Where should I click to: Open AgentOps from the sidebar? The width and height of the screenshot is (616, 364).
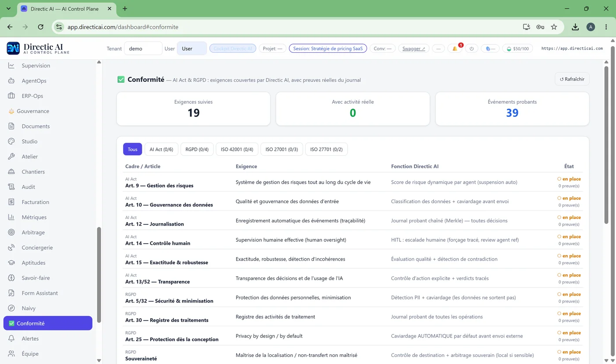point(34,81)
